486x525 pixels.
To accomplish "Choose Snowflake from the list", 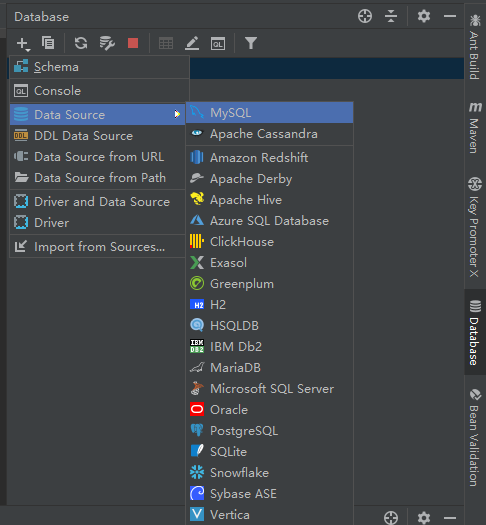I will coord(269,473).
